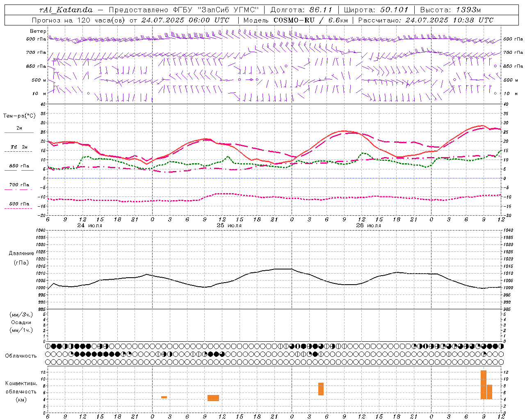Screen dimensions: 525x420
Task: Click the Конвективн. convective cloud label
Action: click(21, 383)
